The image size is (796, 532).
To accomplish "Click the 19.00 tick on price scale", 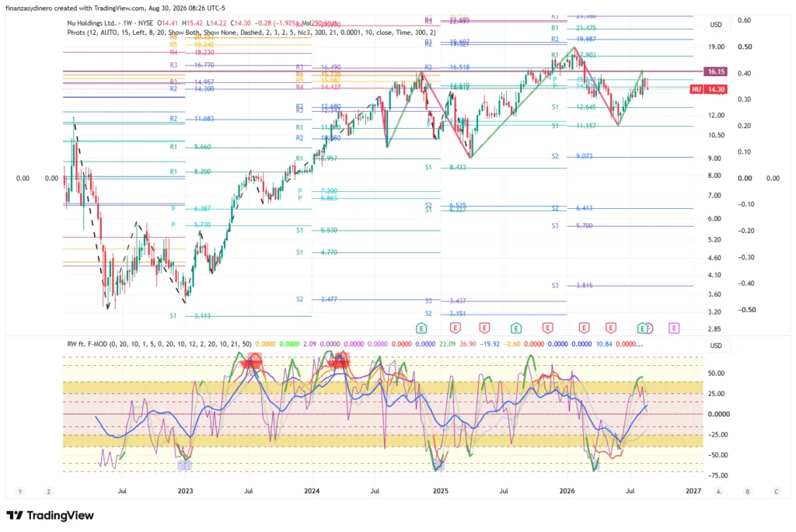I will tap(716, 47).
